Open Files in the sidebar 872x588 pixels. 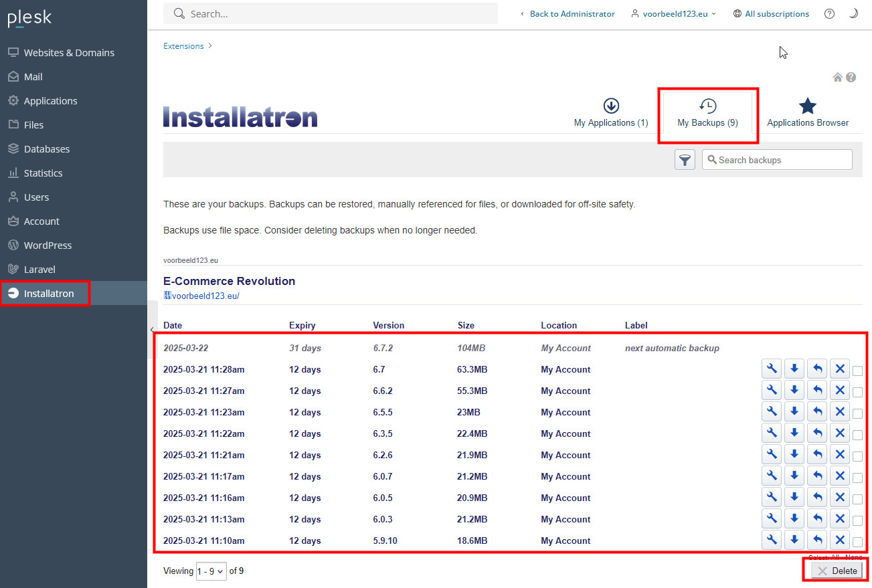33,125
